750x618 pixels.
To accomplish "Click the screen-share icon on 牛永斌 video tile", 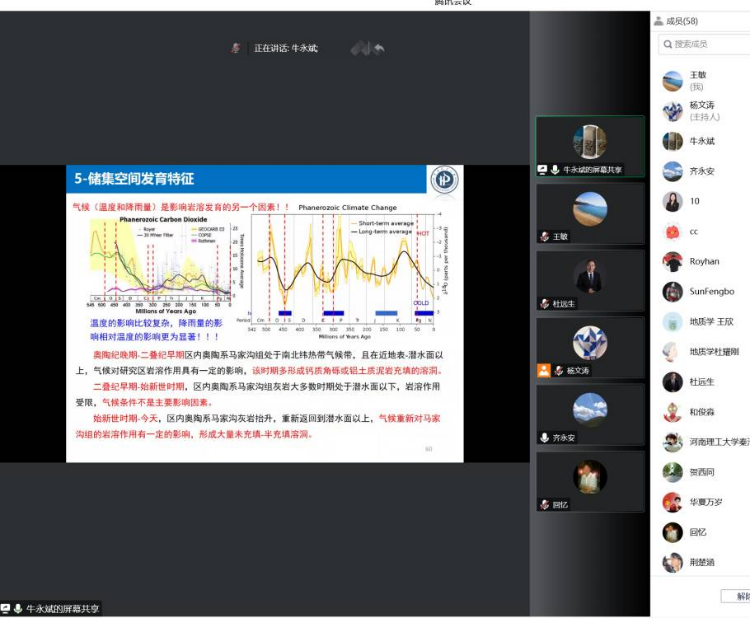I will pos(542,170).
